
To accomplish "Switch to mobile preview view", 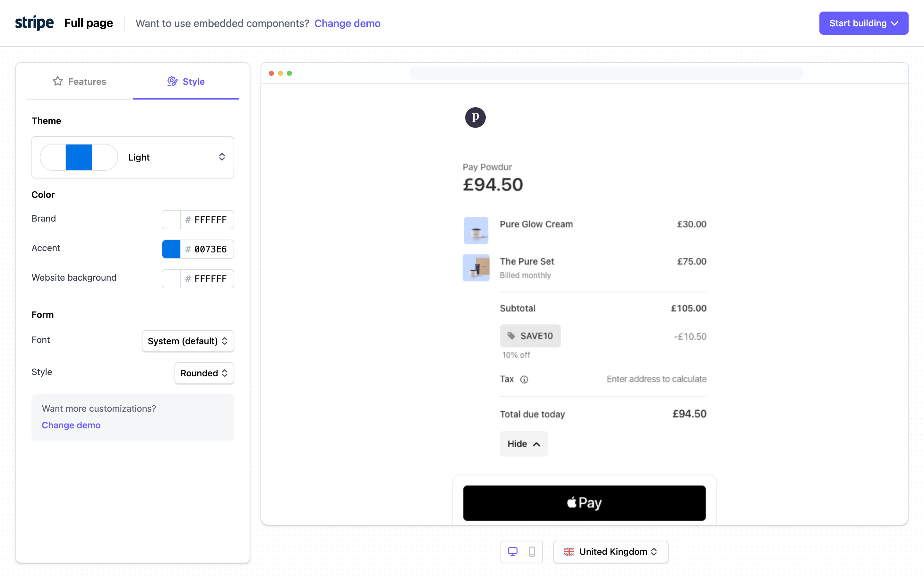I will [x=532, y=552].
